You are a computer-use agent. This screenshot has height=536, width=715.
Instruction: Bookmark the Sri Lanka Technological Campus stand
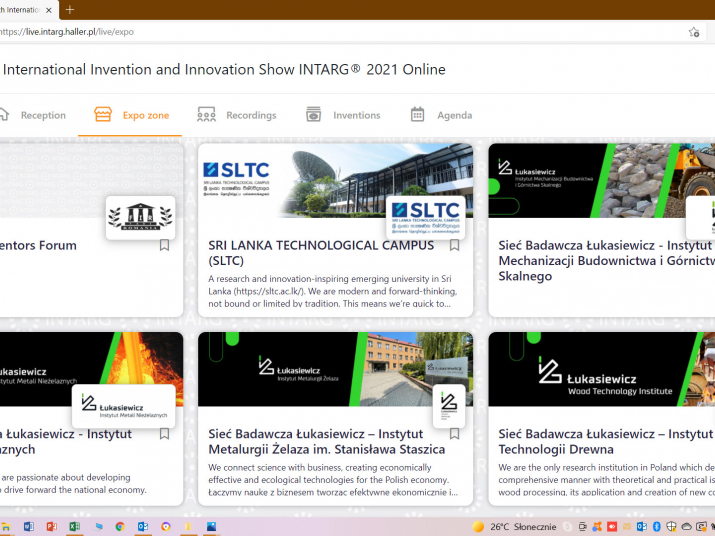tap(454, 245)
